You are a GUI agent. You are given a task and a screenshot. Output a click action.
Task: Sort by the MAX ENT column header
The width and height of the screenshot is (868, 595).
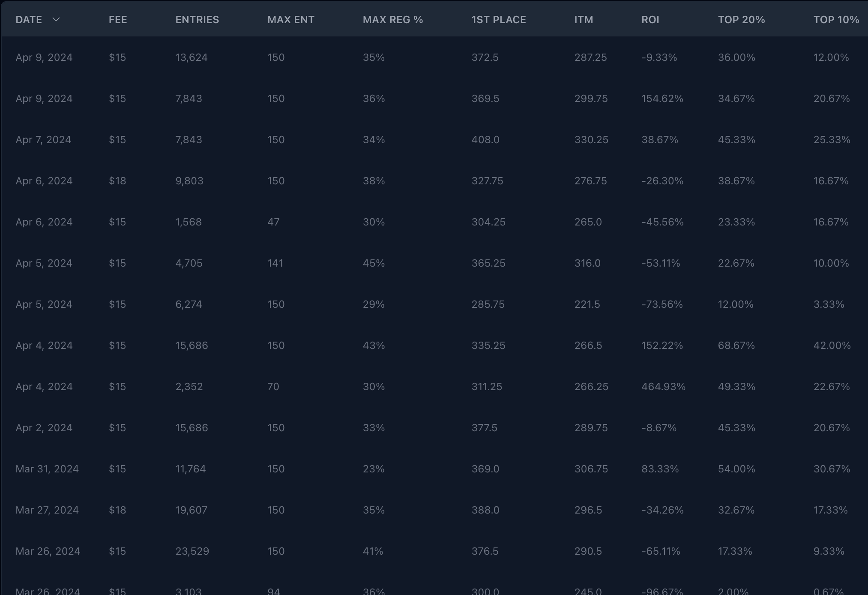[291, 20]
